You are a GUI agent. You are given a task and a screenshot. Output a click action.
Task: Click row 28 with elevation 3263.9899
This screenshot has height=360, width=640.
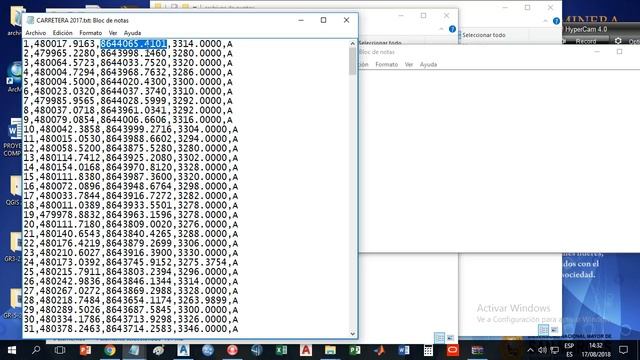click(x=131, y=300)
